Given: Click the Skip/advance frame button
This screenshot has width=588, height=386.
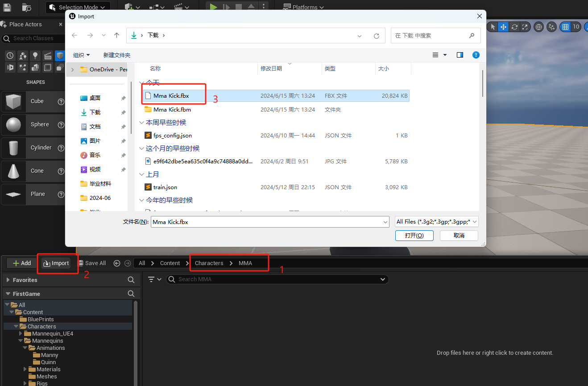Looking at the screenshot, I should [x=226, y=7].
